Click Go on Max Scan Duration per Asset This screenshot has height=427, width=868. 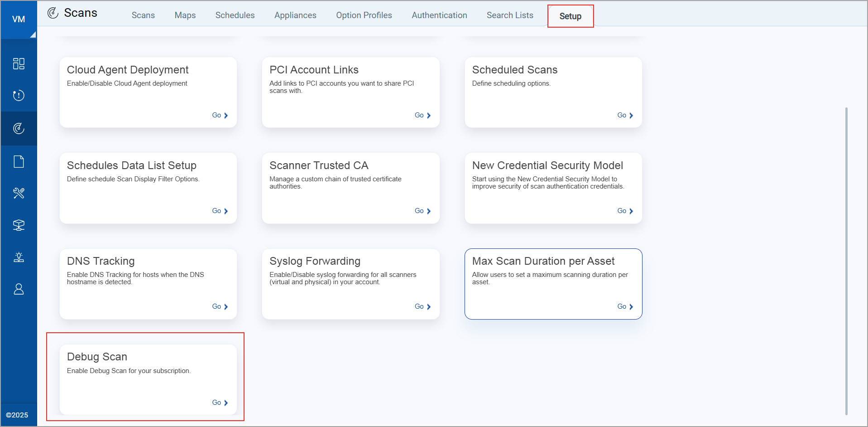click(x=625, y=307)
